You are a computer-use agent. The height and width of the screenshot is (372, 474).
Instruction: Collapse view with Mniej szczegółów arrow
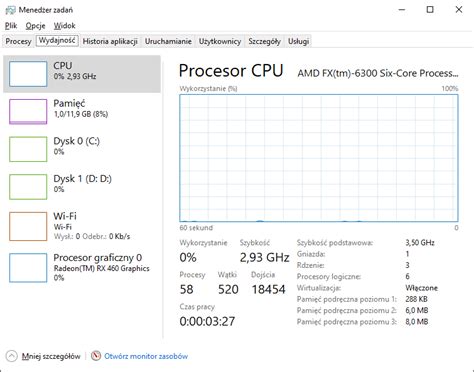(11, 356)
